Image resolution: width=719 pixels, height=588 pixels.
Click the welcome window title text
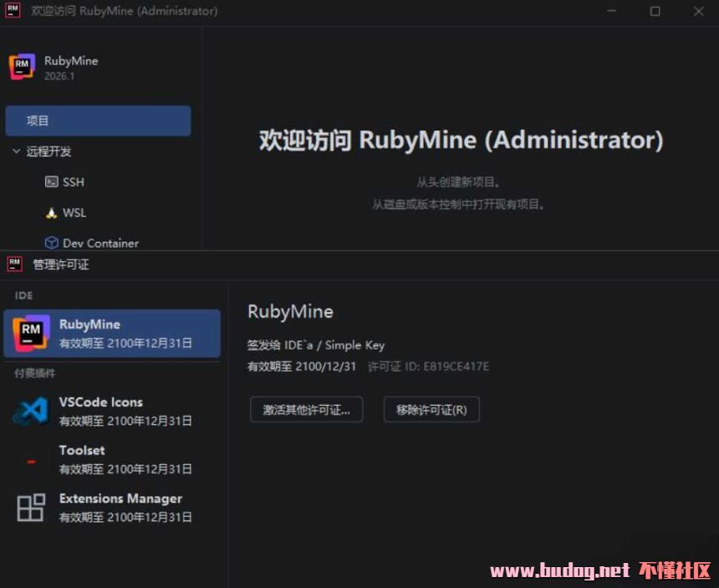click(x=125, y=11)
